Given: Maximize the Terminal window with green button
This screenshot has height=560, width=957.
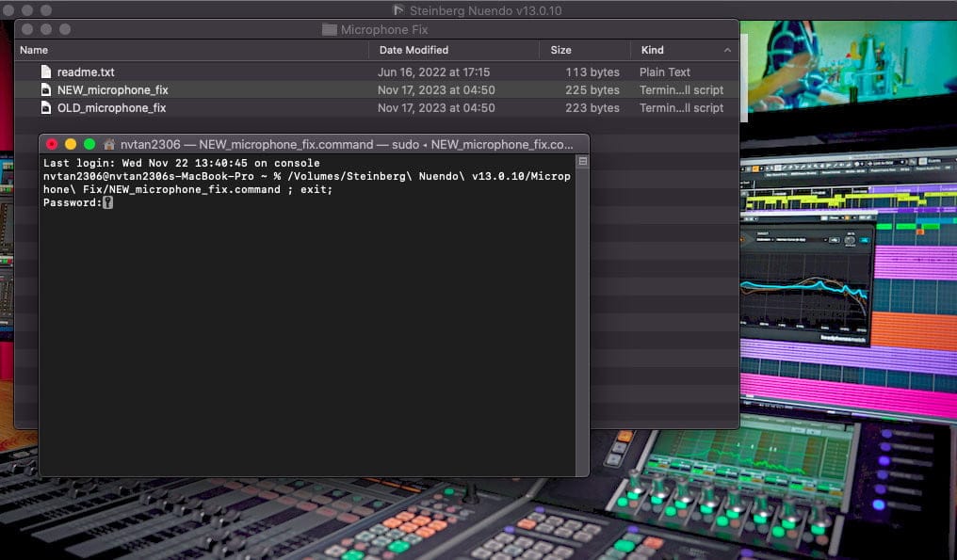Looking at the screenshot, I should click(89, 144).
